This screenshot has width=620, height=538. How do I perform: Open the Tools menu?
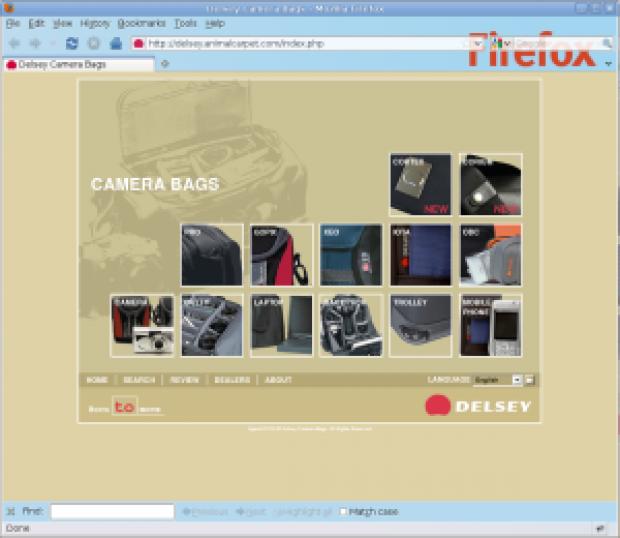[185, 23]
